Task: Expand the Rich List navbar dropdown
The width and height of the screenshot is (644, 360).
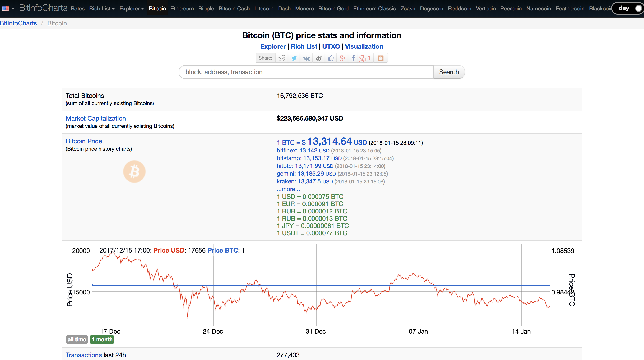Action: [x=102, y=8]
